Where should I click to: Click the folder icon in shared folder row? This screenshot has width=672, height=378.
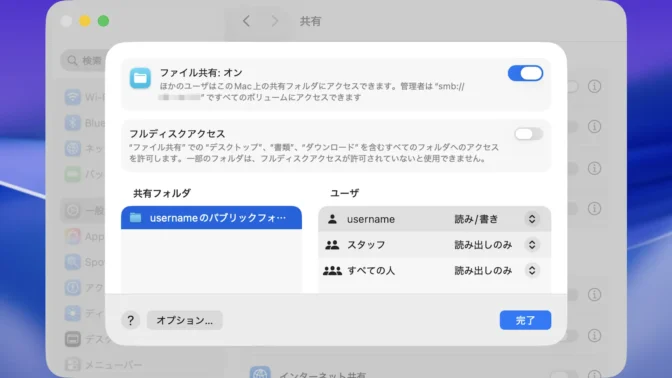click(x=135, y=217)
